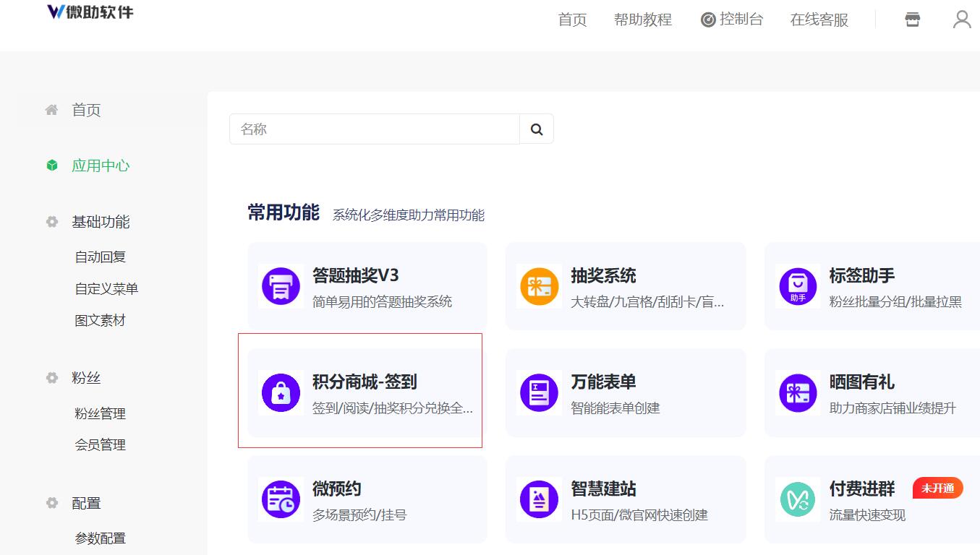
Task: Click the 多场景预约/挂号 description
Action: pyautogui.click(x=359, y=515)
